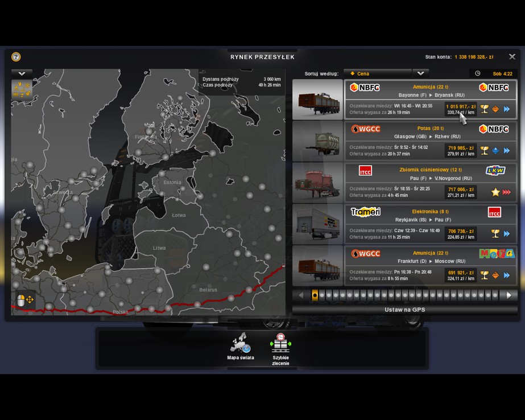Screen dimensions: 525x420
Task: Click hazard diamond icon on Potas job
Action: [495, 151]
